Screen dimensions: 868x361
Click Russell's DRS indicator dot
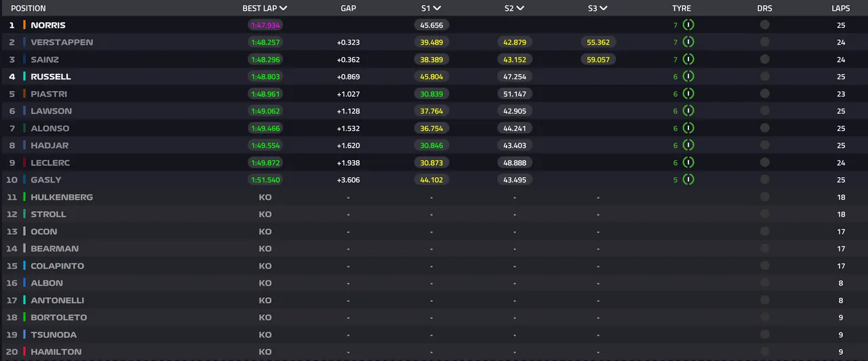(x=765, y=77)
